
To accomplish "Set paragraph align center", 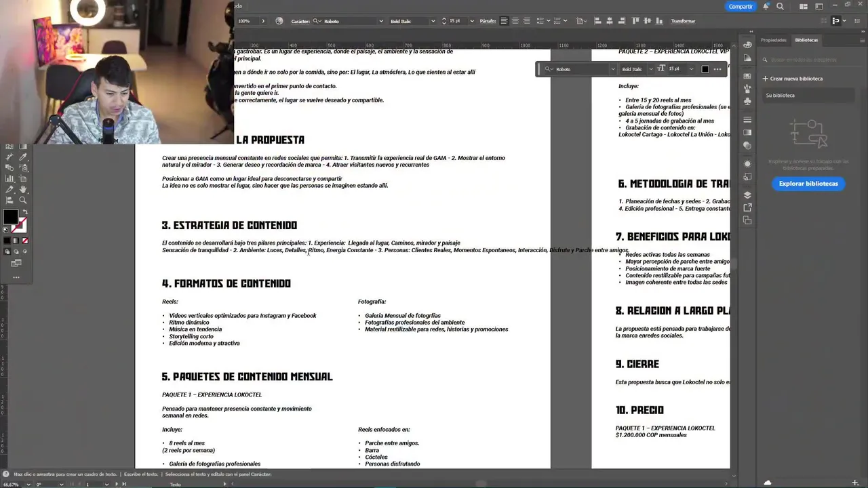I will [x=515, y=21].
